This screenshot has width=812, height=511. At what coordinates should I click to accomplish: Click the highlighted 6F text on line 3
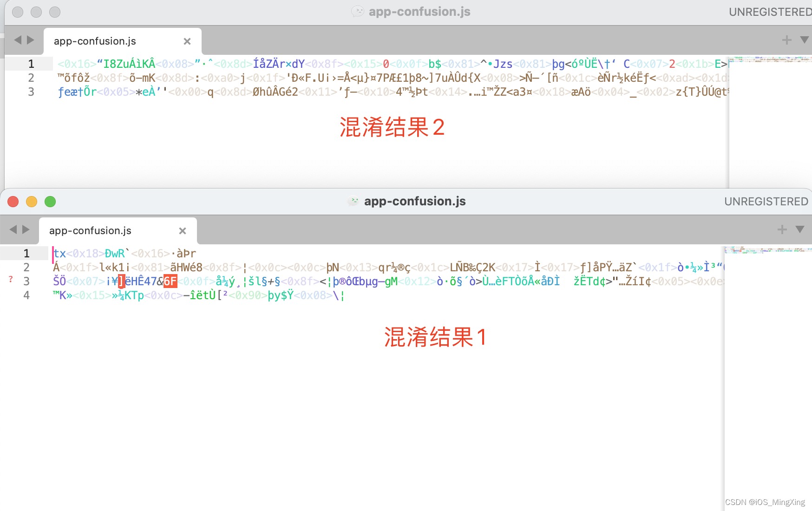[170, 281]
